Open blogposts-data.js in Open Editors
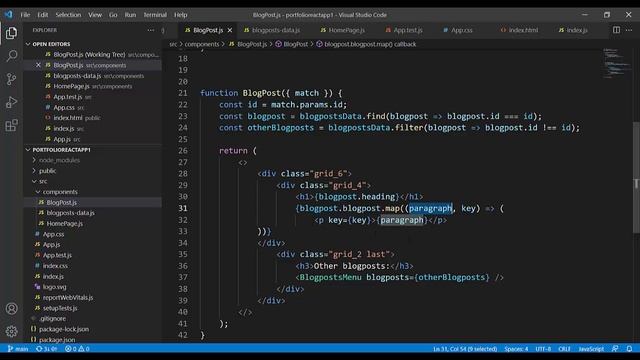Image resolution: width=640 pixels, height=360 pixels. point(92,76)
